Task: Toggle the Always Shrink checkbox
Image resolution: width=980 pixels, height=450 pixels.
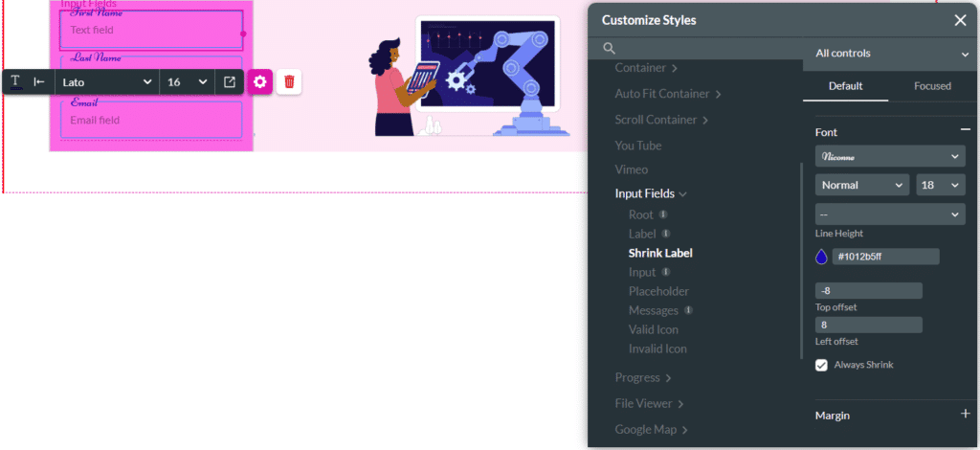Action: (821, 365)
